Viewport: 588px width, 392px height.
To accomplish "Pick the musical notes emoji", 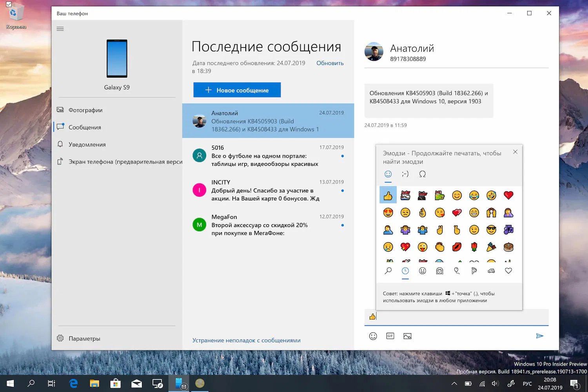I will [508, 230].
